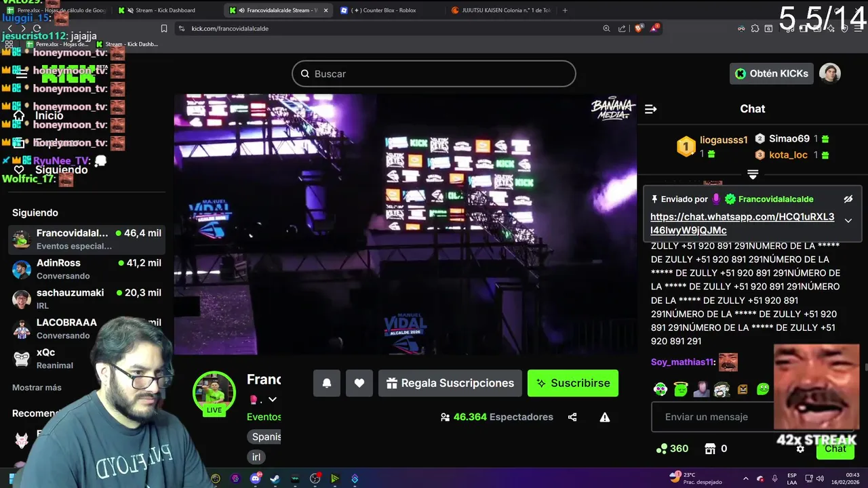Click Francovidalalcalde's LIVE avatar
This screenshot has width=868, height=488.
[x=214, y=393]
